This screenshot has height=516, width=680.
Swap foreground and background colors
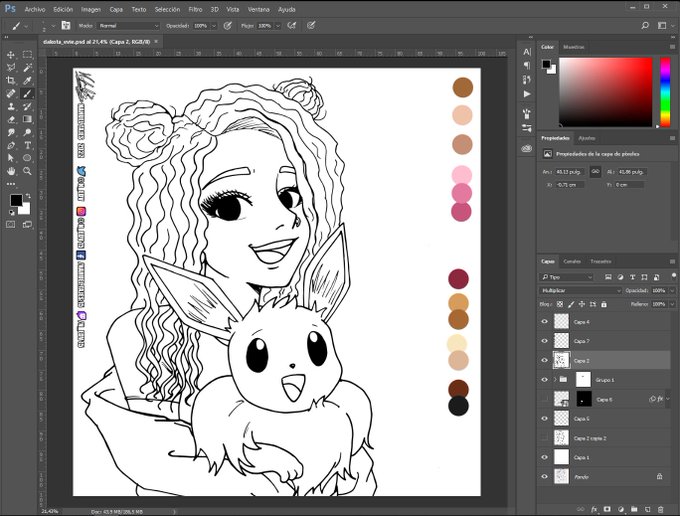(x=28, y=196)
